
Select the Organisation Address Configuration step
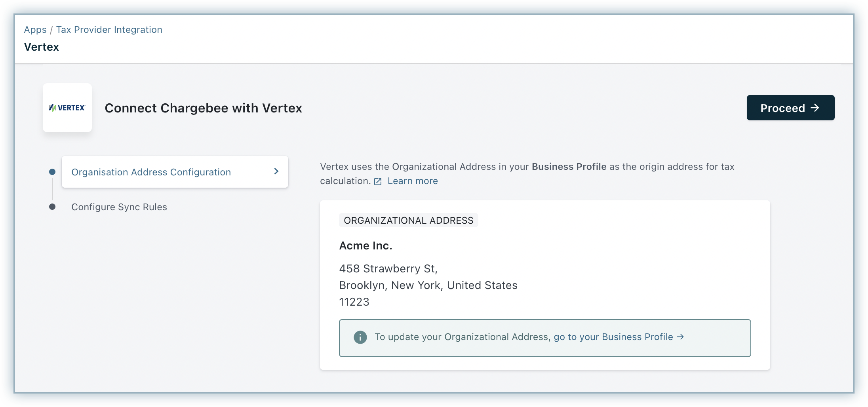coord(151,172)
